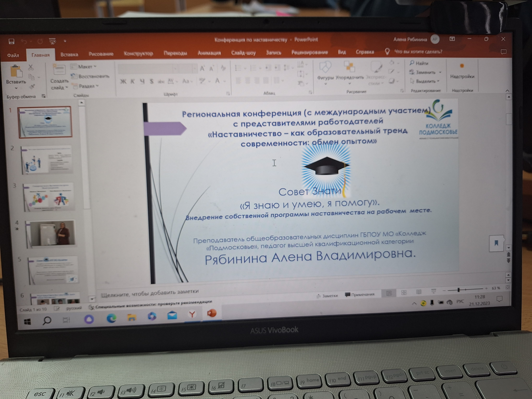Image resolution: width=532 pixels, height=399 pixels.
Task: Switch to the Слайд-шоу tab
Action: [243, 52]
